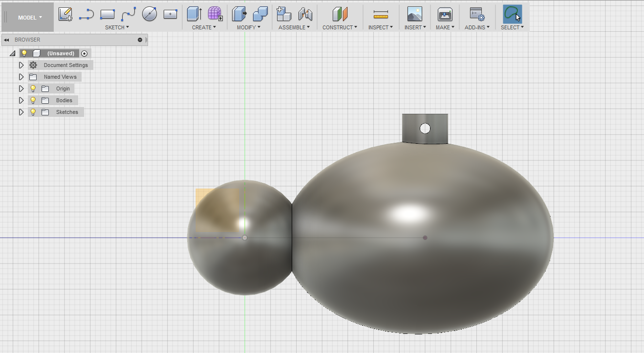Expand the Sketches folder node
Image resolution: width=644 pixels, height=353 pixels.
21,112
